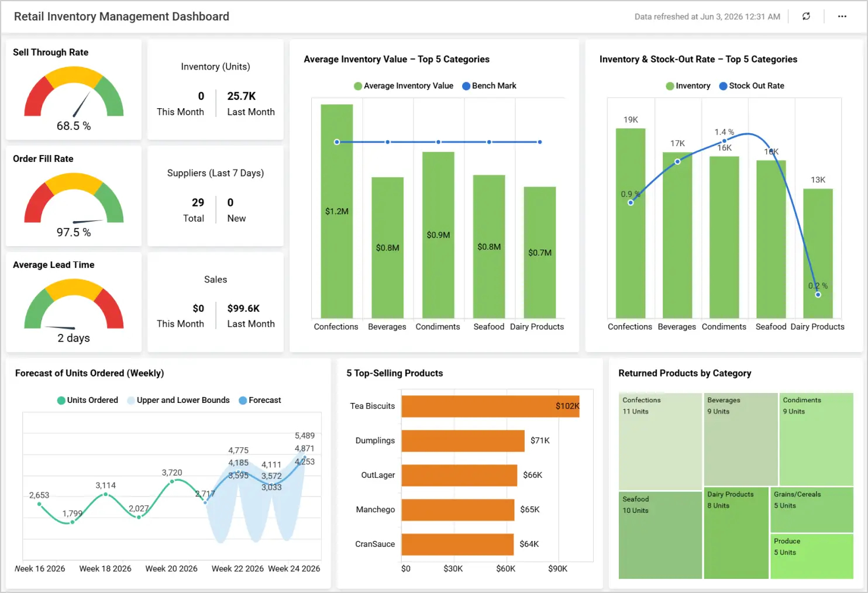Click the Sales Last Month $99.6K value
The image size is (868, 593).
243,309
